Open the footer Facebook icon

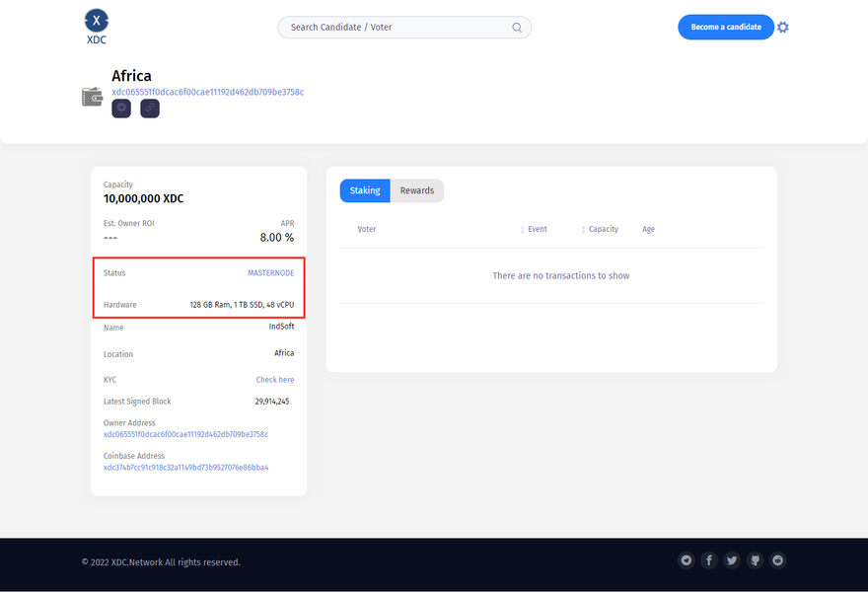click(709, 560)
